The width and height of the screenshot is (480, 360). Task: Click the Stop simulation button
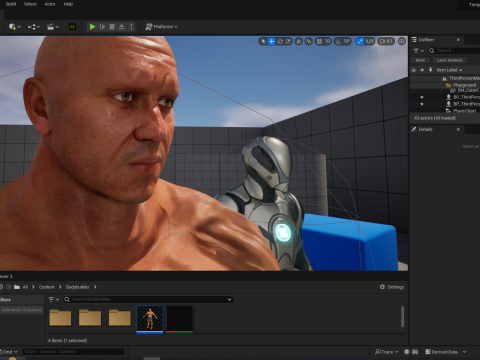[112, 27]
